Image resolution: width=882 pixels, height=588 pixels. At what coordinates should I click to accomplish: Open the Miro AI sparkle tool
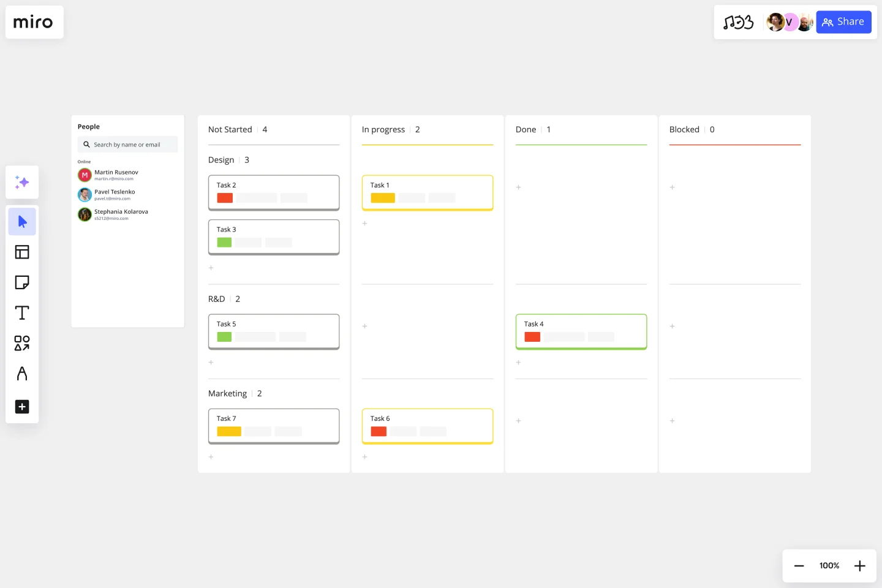tap(22, 183)
